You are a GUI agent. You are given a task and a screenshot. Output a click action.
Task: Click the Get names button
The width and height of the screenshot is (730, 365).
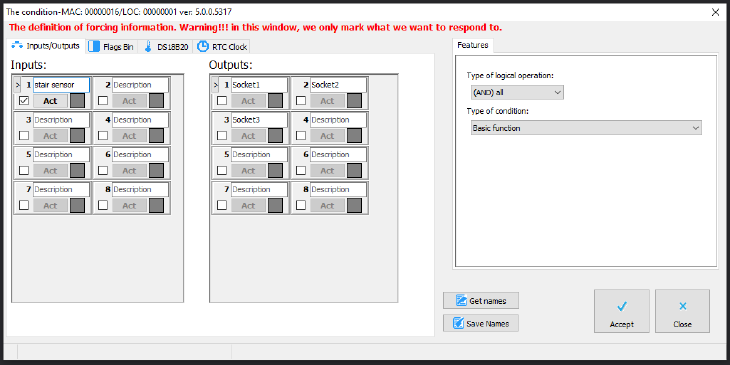click(x=481, y=301)
